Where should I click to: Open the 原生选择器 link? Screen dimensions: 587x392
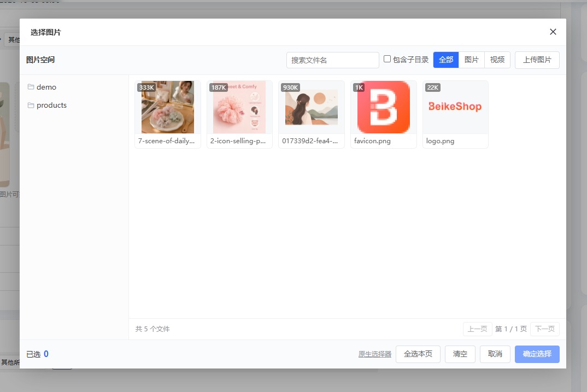(375, 354)
